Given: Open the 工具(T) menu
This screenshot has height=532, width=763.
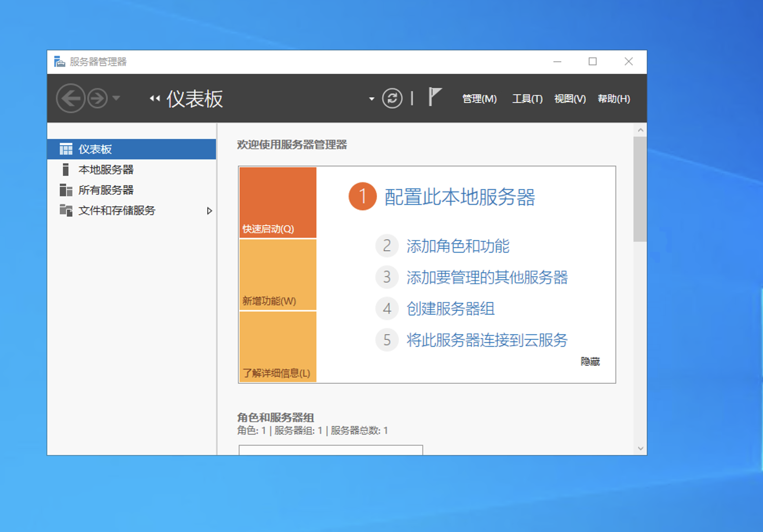Looking at the screenshot, I should [527, 99].
